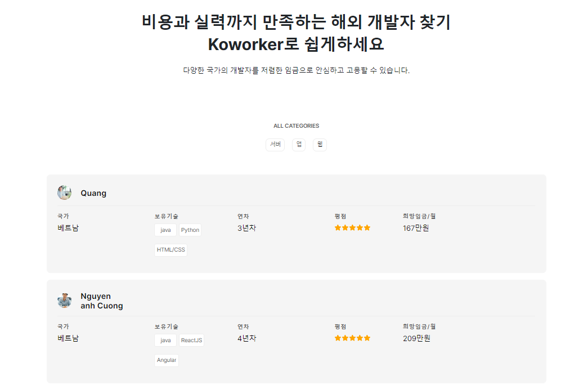The height and width of the screenshot is (385, 588).
Task: Click Quang's five-star rating
Action: 352,228
